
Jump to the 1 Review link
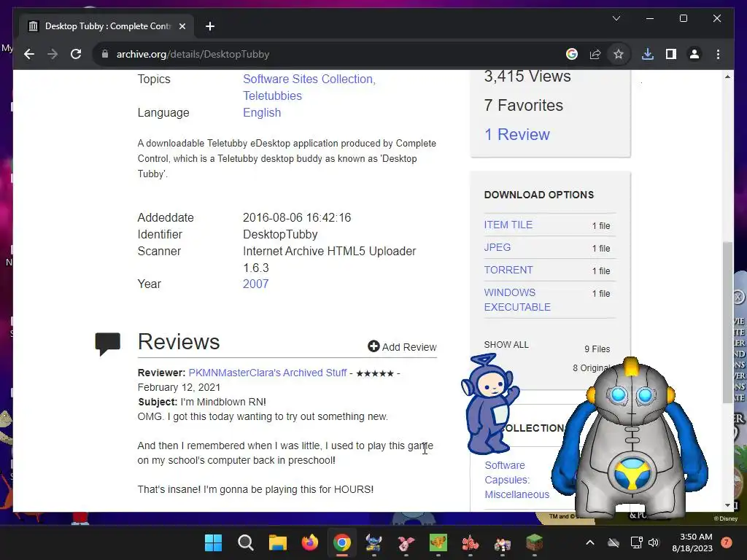click(517, 134)
